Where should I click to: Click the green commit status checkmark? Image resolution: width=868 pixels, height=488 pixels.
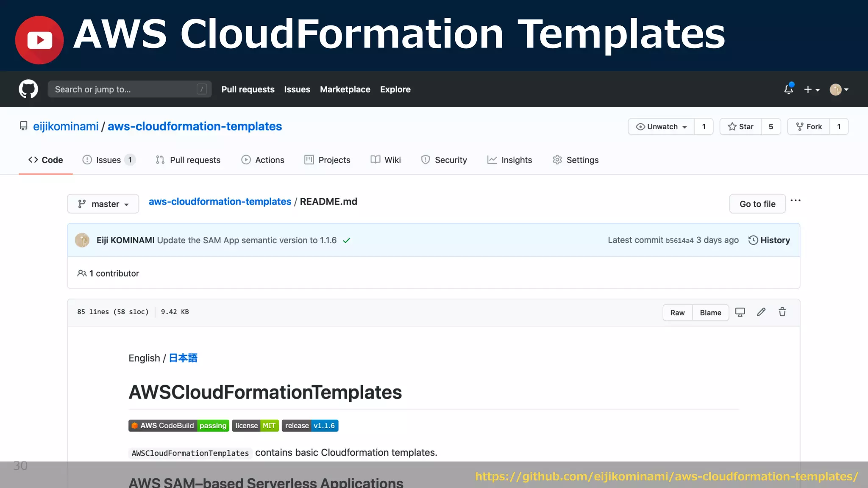click(x=347, y=240)
